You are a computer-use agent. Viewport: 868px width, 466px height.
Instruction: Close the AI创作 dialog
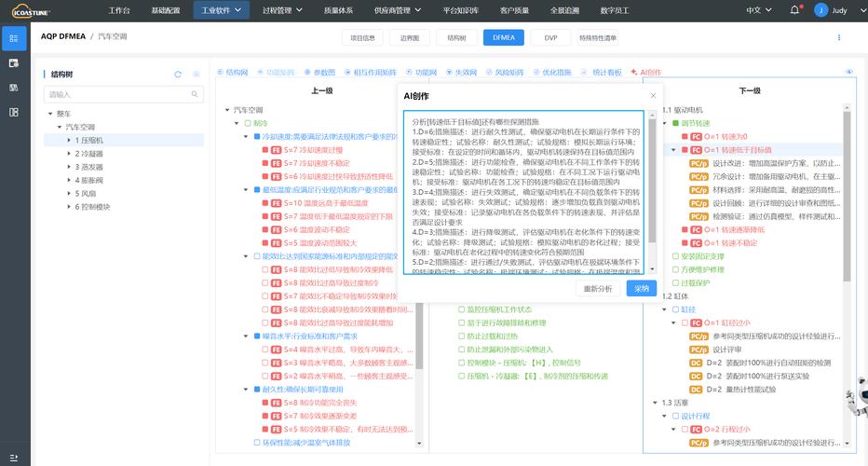(x=653, y=96)
